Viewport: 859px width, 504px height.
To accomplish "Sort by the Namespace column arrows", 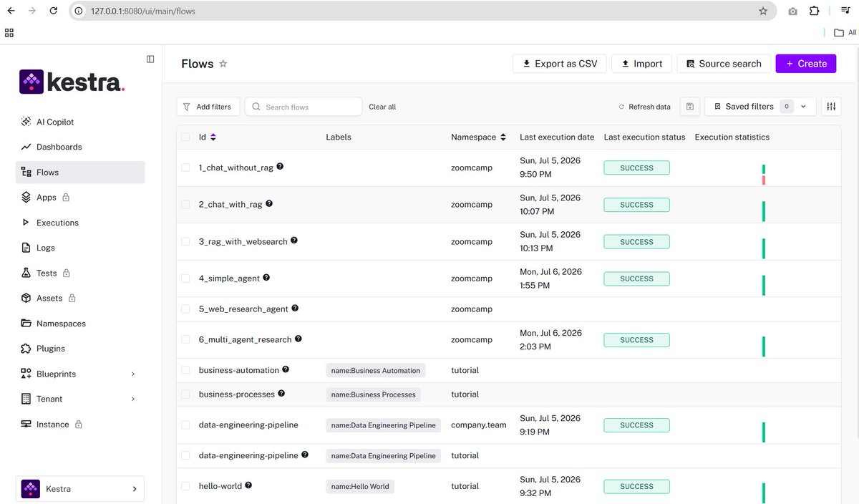I will 503,137.
